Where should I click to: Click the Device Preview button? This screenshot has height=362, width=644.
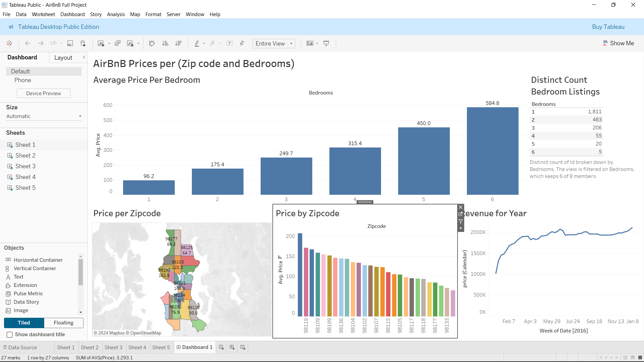pyautogui.click(x=44, y=93)
